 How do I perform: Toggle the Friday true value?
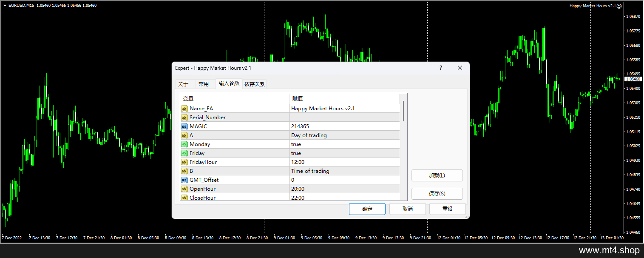pos(296,153)
